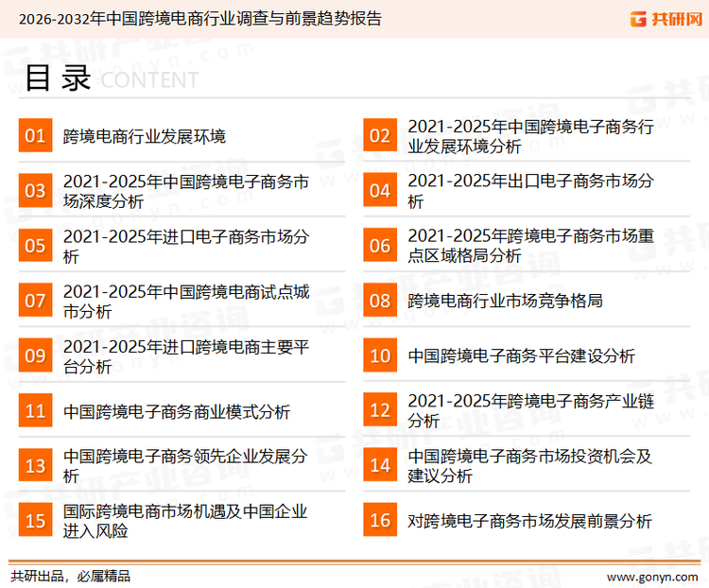Image resolution: width=709 pixels, height=588 pixels.
Task: Click the report title 2026-2032年中国跨境电商行业调查与前景趋势报告
Action: click(200, 19)
